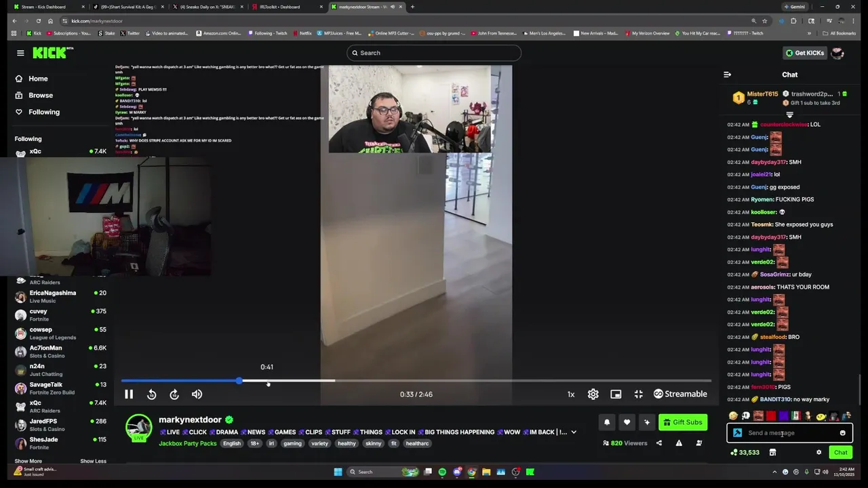Click in Send a message field
Screen dimensions: 868x488
coord(790,433)
